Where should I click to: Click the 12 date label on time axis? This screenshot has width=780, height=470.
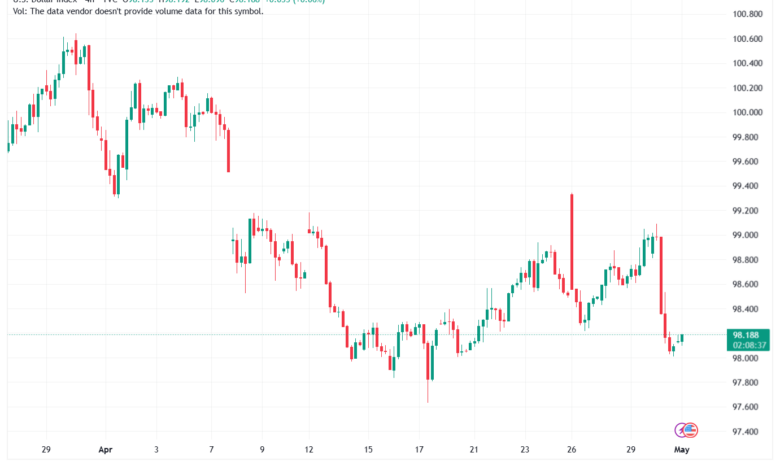[x=309, y=450]
